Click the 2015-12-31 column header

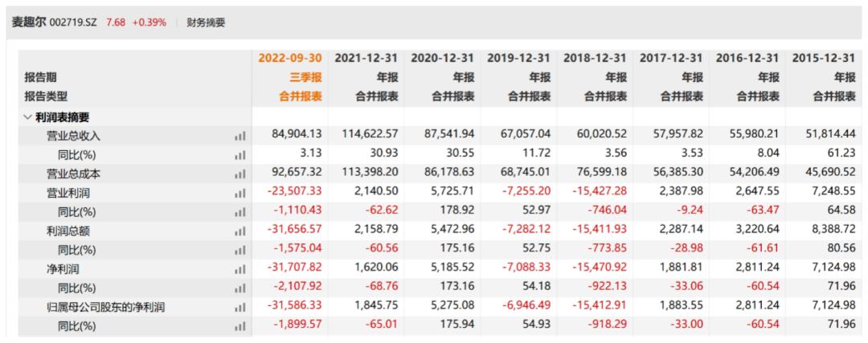tap(824, 59)
